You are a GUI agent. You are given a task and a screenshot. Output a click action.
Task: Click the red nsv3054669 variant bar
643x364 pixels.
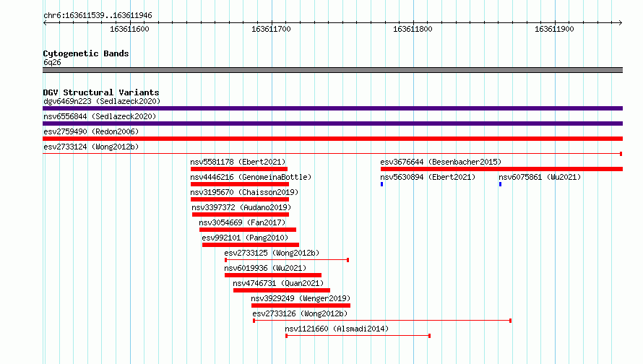pyautogui.click(x=248, y=230)
